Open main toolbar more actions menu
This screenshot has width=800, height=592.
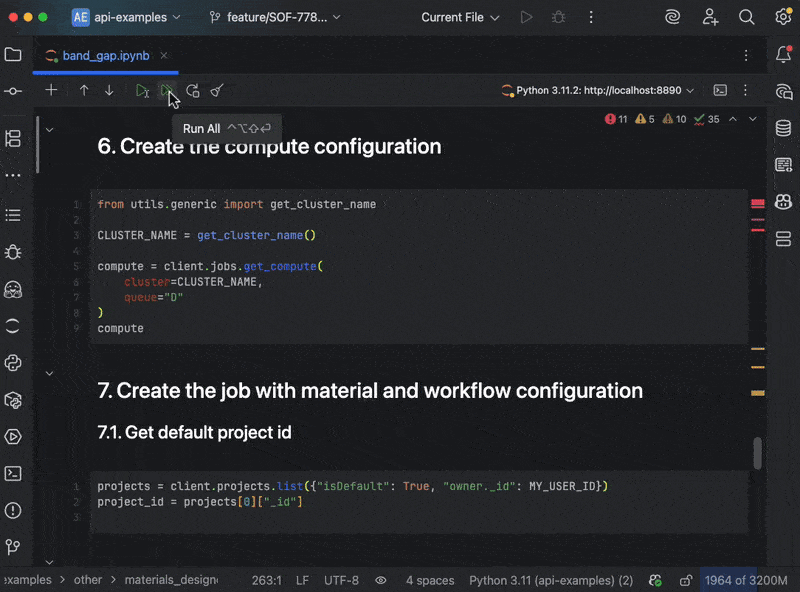pos(591,17)
